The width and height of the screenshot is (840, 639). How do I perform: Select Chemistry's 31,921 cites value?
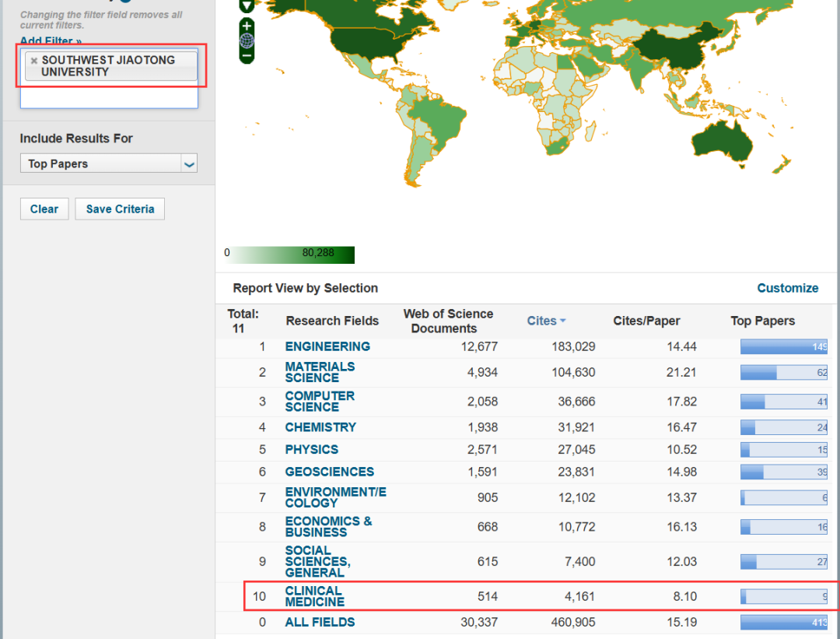(x=576, y=427)
